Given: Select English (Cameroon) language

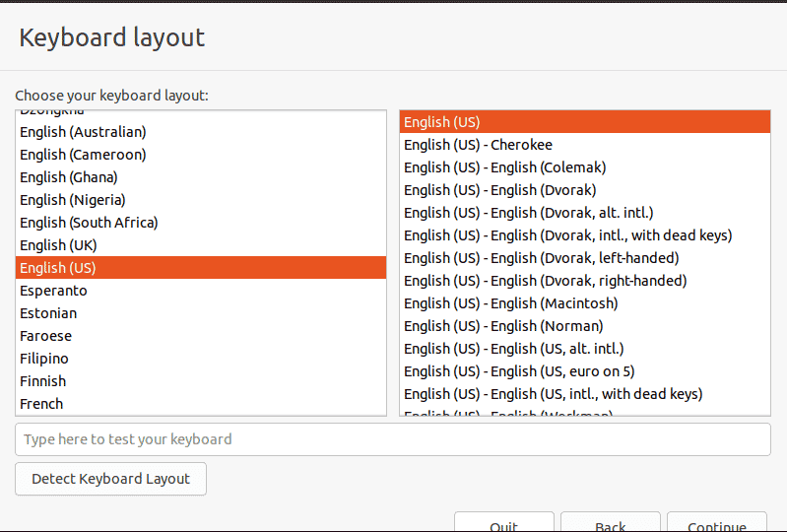Looking at the screenshot, I should [x=201, y=155].
